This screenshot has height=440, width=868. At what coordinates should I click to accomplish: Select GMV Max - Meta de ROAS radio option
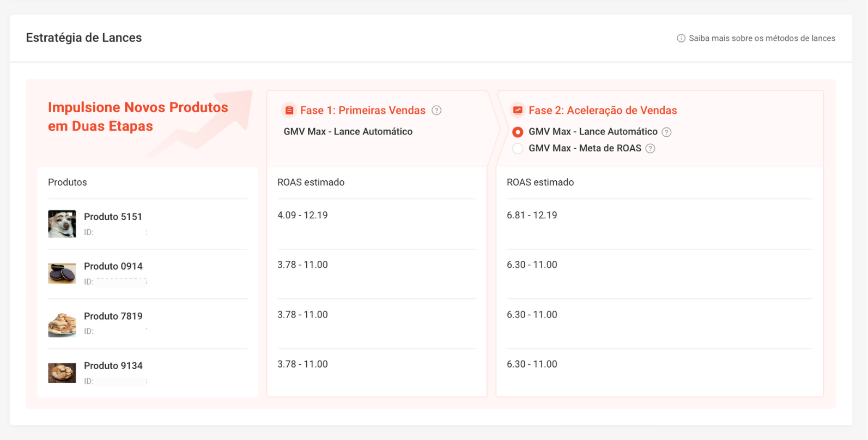(x=518, y=149)
